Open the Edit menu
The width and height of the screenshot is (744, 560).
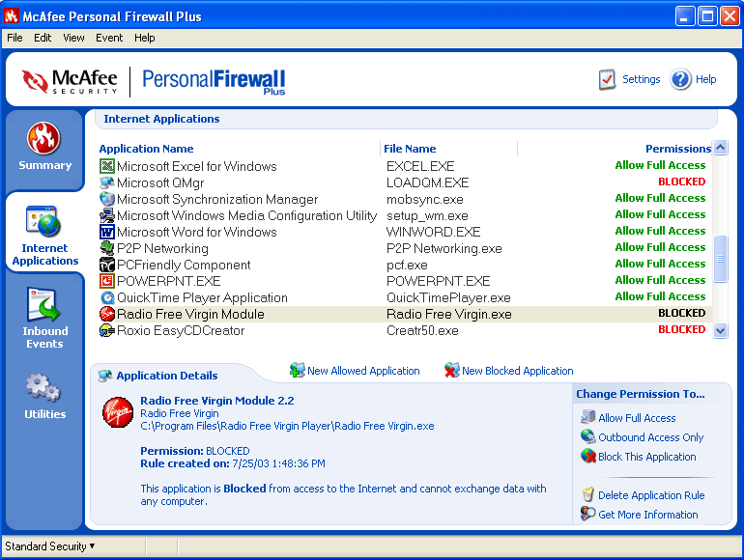click(x=43, y=38)
